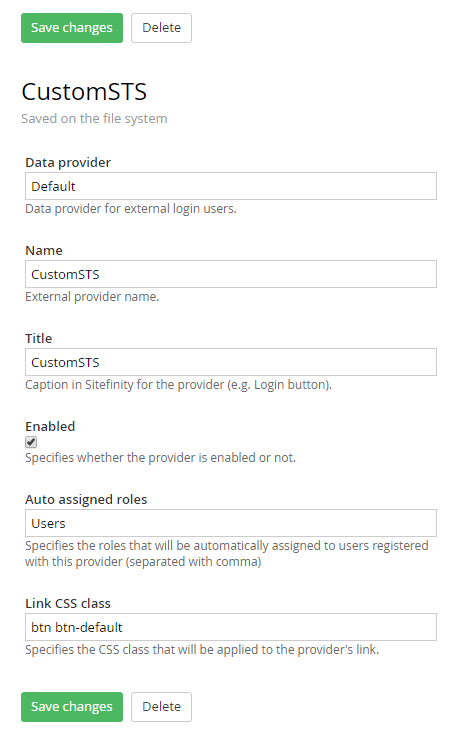Click the bottom Save changes button
Image resolution: width=457 pixels, height=743 pixels.
[x=72, y=707]
